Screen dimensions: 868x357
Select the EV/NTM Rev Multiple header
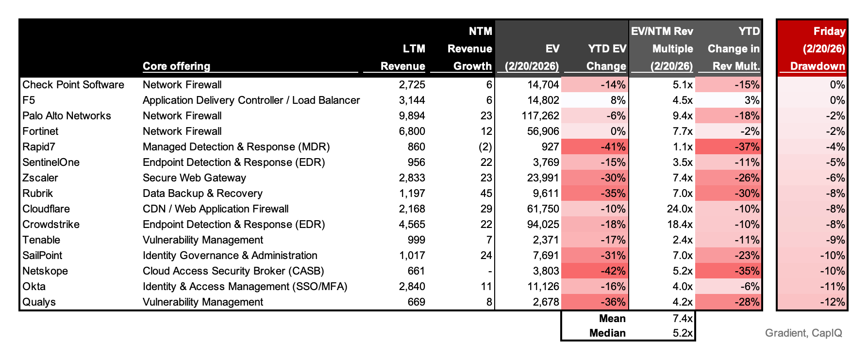coord(662,49)
